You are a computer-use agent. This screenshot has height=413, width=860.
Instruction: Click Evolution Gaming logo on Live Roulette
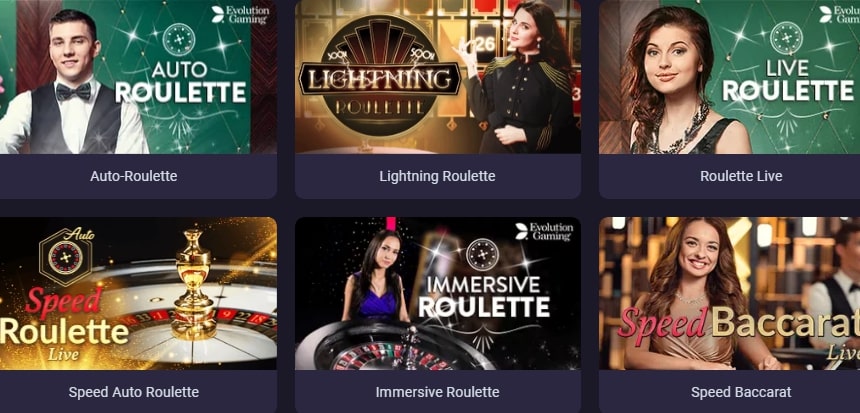coord(839,15)
